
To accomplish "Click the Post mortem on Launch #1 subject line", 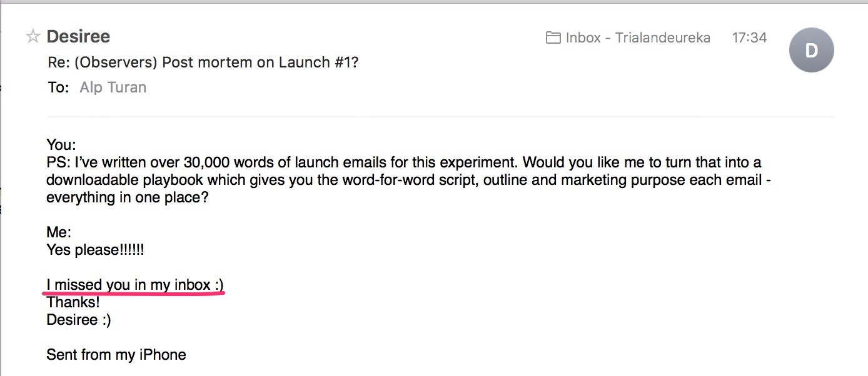I will (203, 62).
